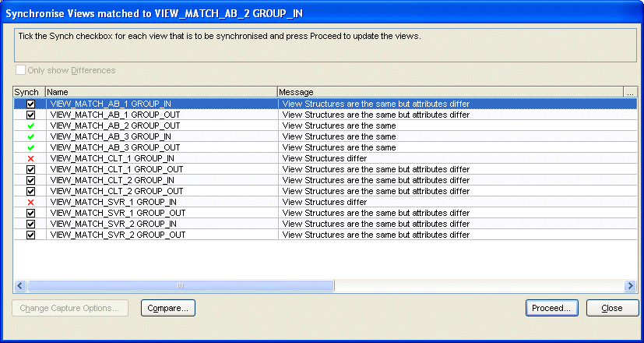644x343 pixels.
Task: Click green tick for VIEW_MATCH_AB_3 GROUP_OUT
Action: tap(30, 147)
